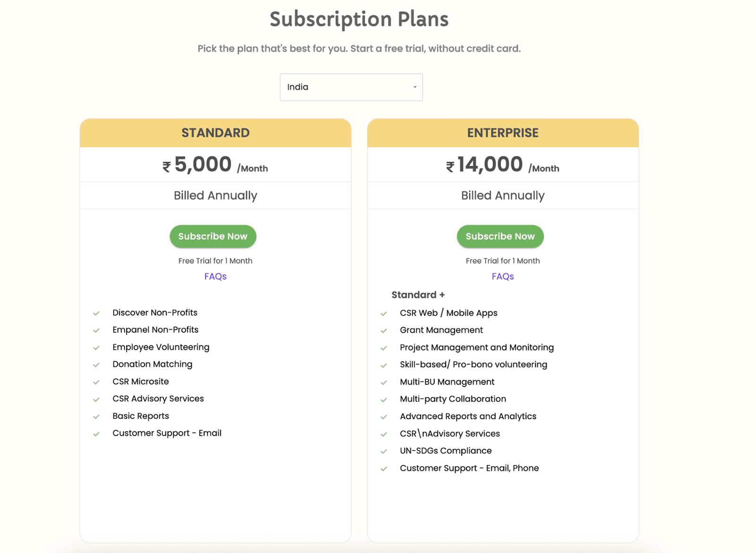Open the India country dropdown

click(x=351, y=87)
